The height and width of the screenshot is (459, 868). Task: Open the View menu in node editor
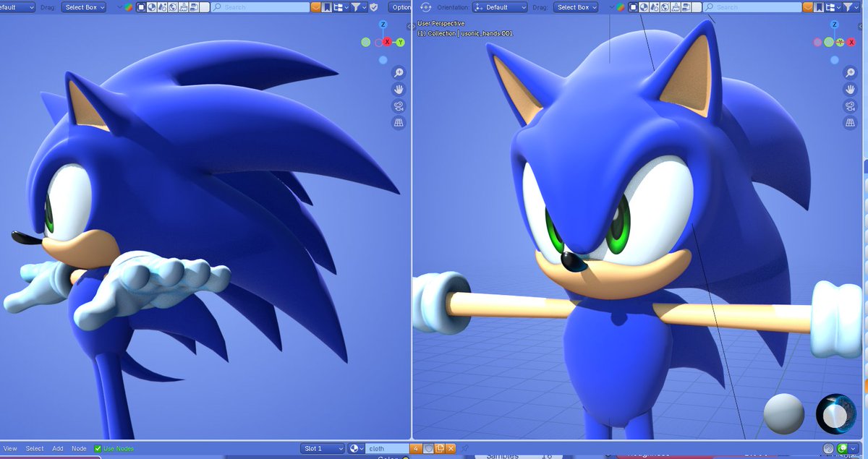point(11,449)
